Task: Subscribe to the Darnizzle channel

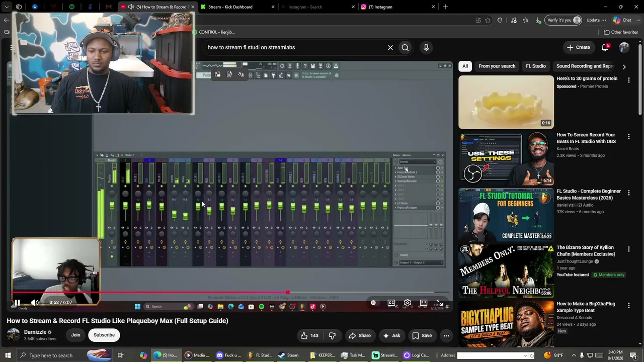Action: click(x=104, y=335)
